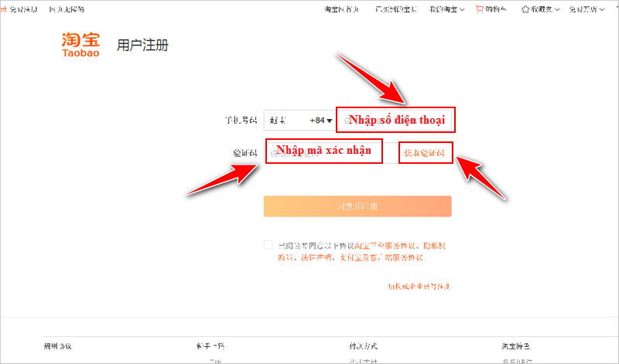Click the favorites star icon in top bar
The image size is (619, 364).
(x=525, y=9)
